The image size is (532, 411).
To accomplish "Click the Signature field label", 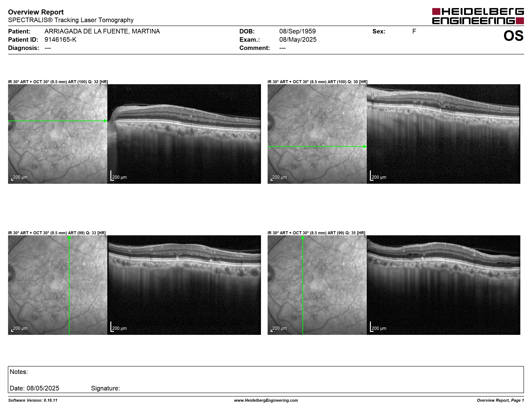I will click(x=105, y=388).
